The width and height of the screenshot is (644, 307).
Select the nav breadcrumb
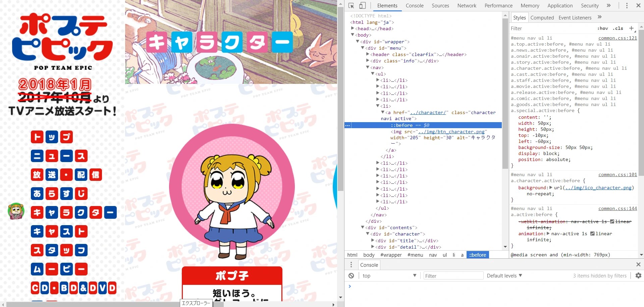point(433,255)
